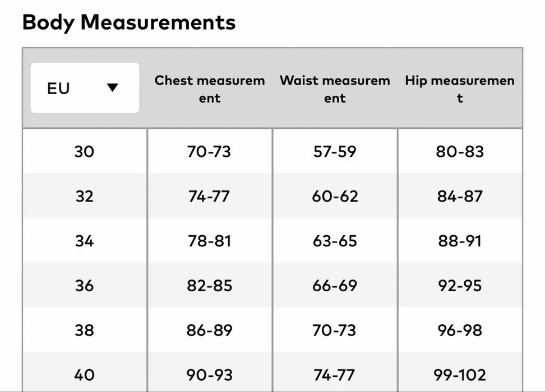The width and height of the screenshot is (545, 392).
Task: Click chest value 82-85 for size 36
Action: (x=210, y=286)
